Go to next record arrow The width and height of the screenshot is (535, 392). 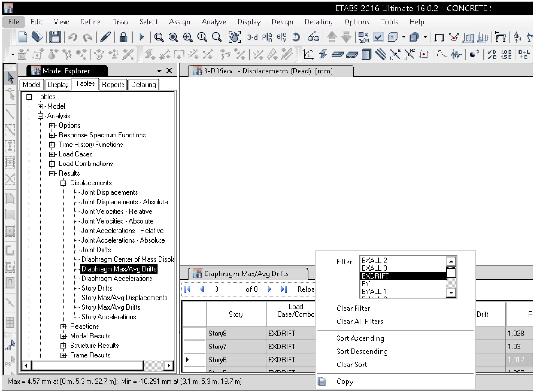(269, 289)
